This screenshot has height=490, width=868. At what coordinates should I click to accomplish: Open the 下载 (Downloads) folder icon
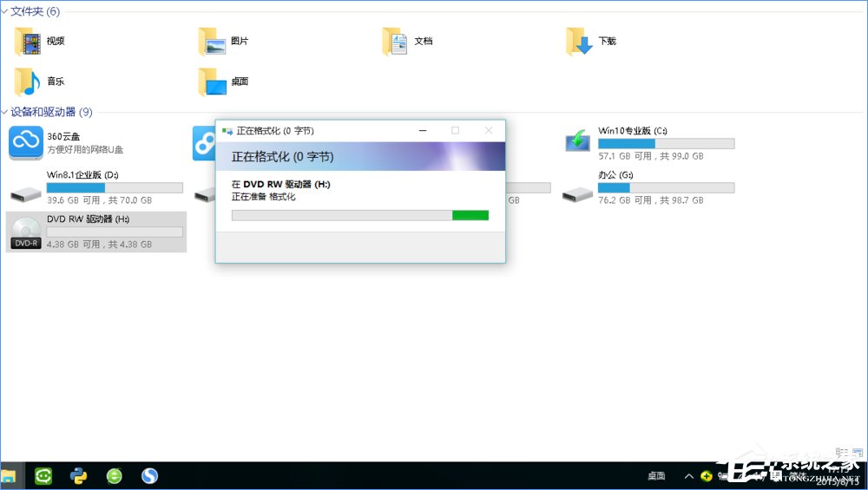[579, 42]
